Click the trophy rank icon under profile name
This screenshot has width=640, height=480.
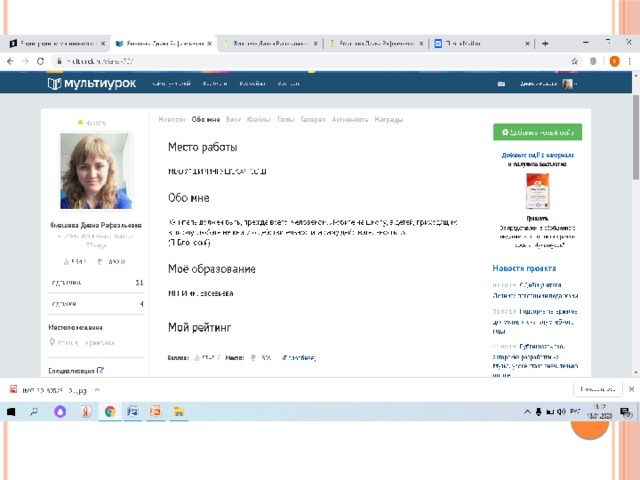point(100,262)
